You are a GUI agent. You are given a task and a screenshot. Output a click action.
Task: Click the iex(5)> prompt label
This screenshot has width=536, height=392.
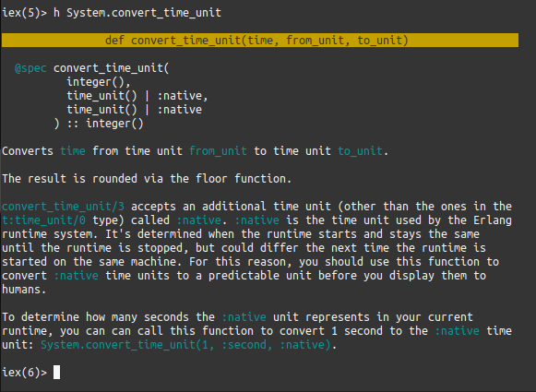[24, 13]
